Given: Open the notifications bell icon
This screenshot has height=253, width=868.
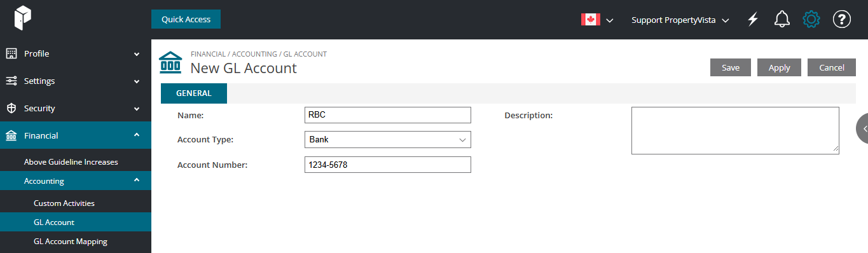Looking at the screenshot, I should 782,20.
